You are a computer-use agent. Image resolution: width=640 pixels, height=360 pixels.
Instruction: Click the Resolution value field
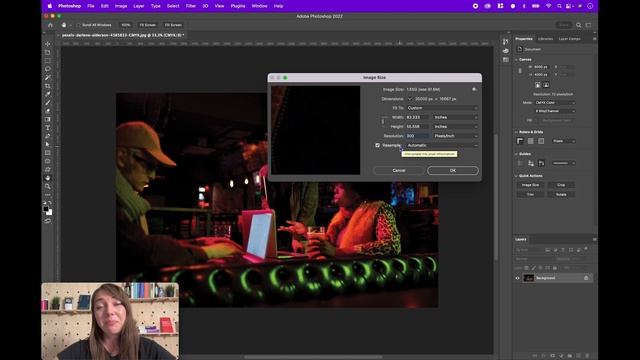click(x=418, y=136)
